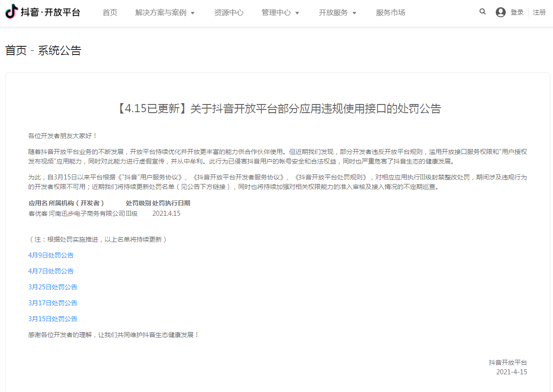The height and width of the screenshot is (392, 553).
Task: Open the 3月15日处罚公告 link
Action: 53,319
